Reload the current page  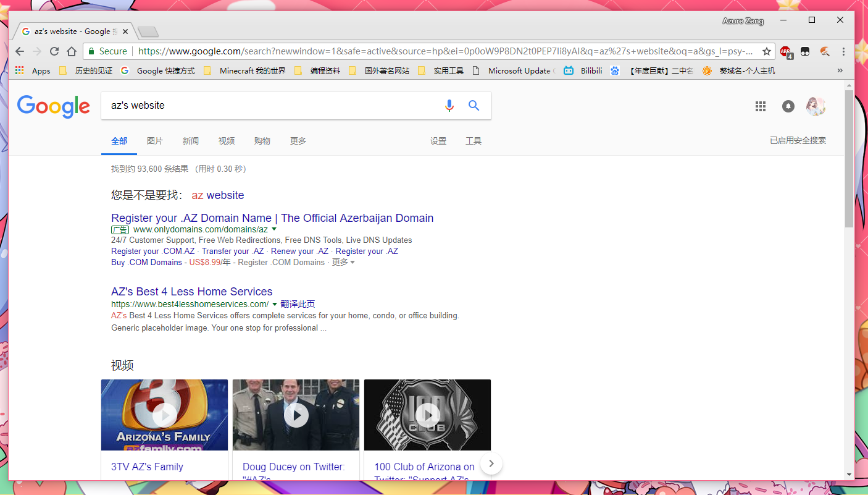pos(54,51)
